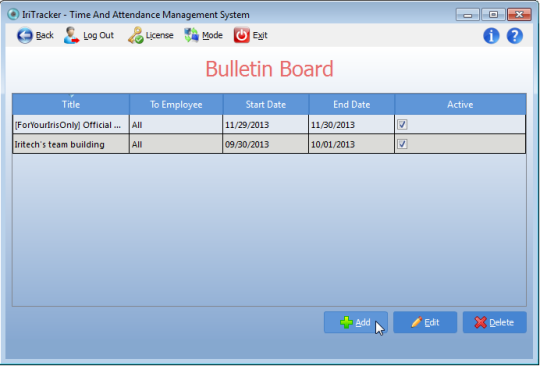
Task: Click the Back label in toolbar
Action: [x=45, y=35]
